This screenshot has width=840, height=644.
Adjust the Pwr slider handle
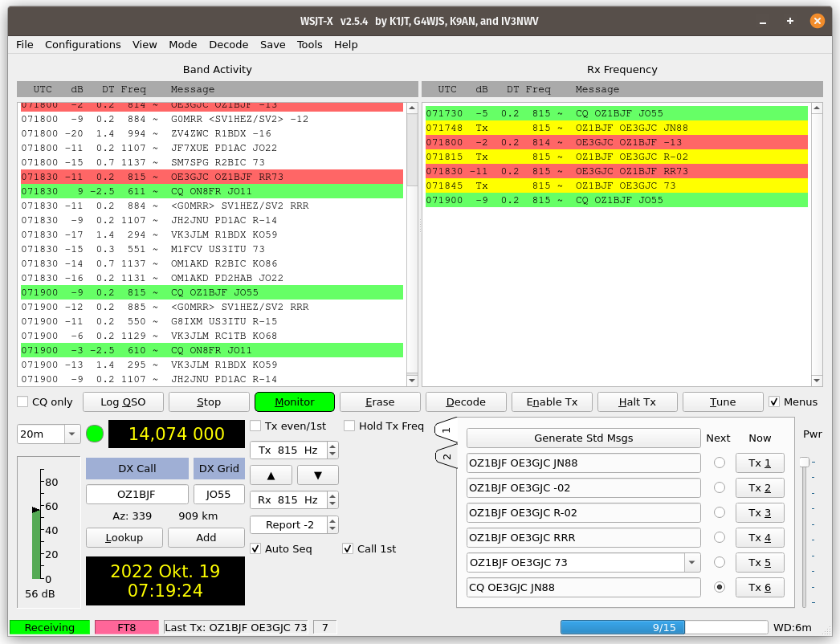[x=804, y=462]
